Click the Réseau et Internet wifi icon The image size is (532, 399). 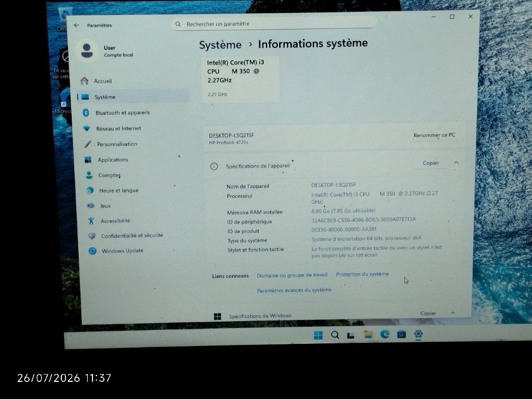(x=87, y=128)
